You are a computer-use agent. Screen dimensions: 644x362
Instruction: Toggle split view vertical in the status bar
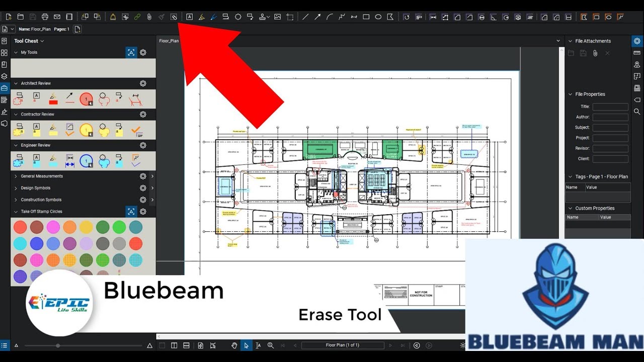pyautogui.click(x=174, y=345)
